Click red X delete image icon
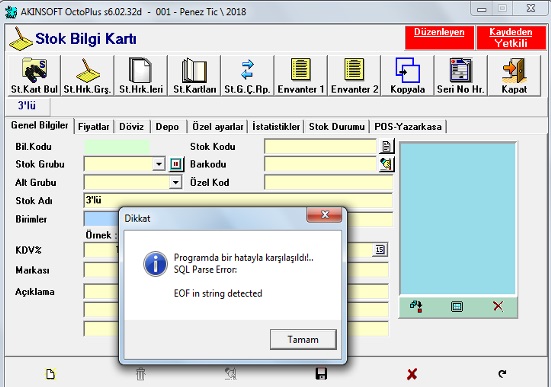 coord(498,306)
